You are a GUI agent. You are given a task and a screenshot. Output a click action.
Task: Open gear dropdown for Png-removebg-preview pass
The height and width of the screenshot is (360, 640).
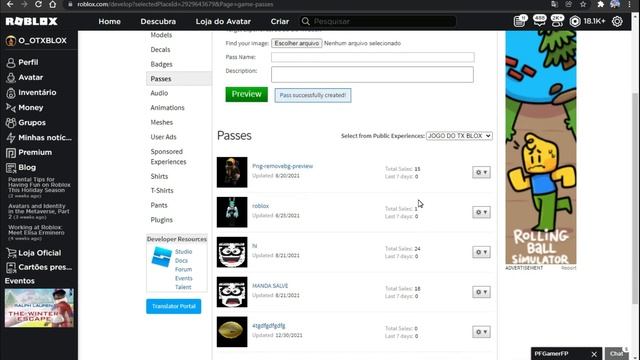481,172
